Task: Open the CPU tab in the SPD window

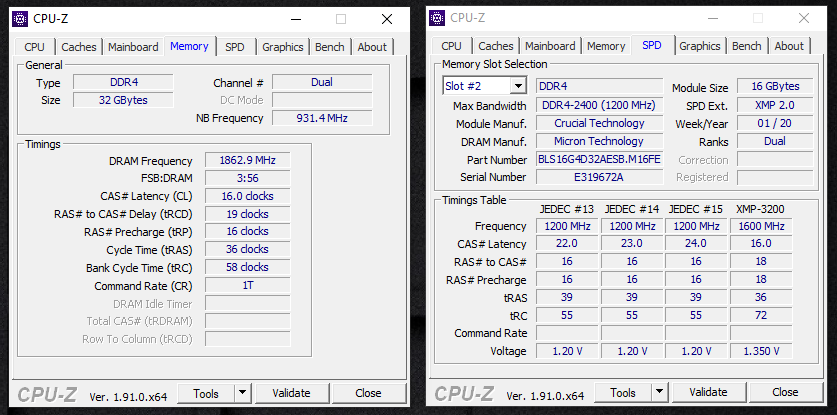Action: [452, 46]
